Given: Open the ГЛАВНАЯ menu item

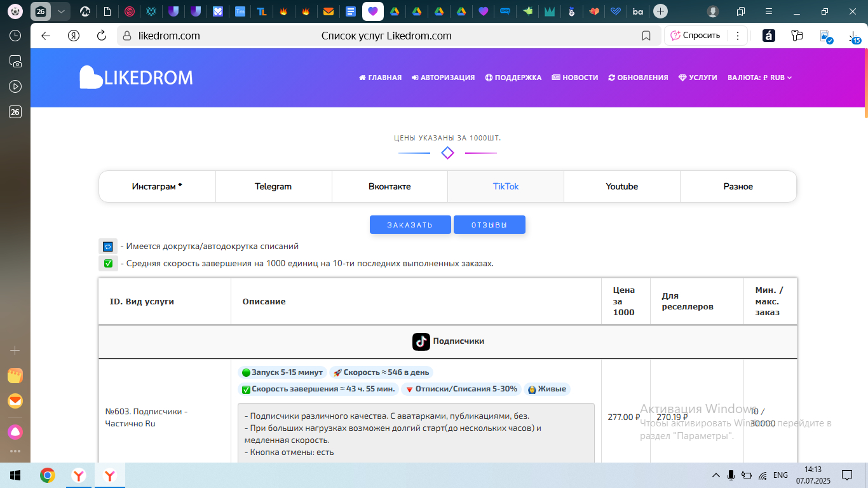Looking at the screenshot, I should [x=380, y=78].
